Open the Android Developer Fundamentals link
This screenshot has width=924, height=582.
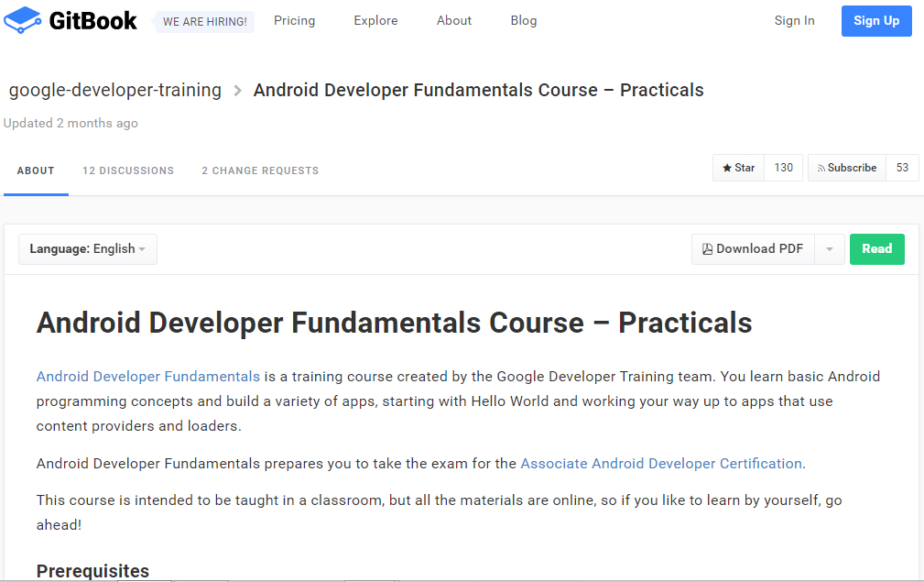[x=147, y=376]
